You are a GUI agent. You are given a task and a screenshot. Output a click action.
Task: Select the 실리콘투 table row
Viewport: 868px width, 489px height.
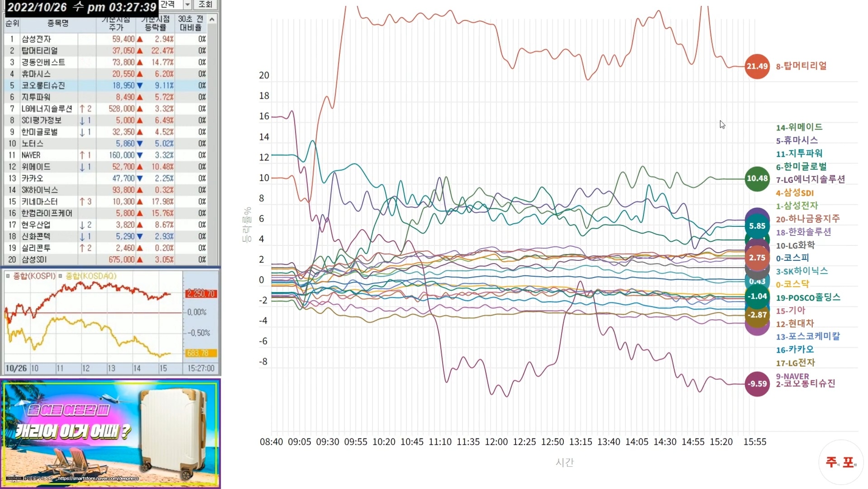[105, 248]
